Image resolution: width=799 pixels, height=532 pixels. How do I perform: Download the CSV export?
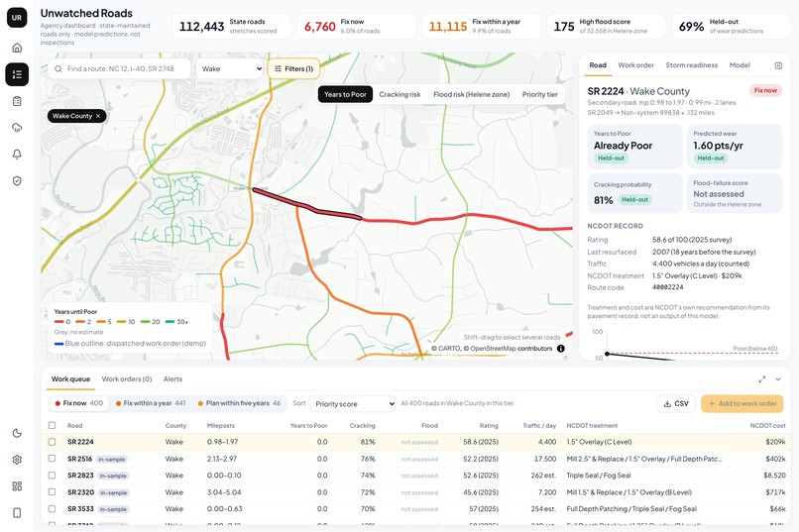pyautogui.click(x=676, y=404)
